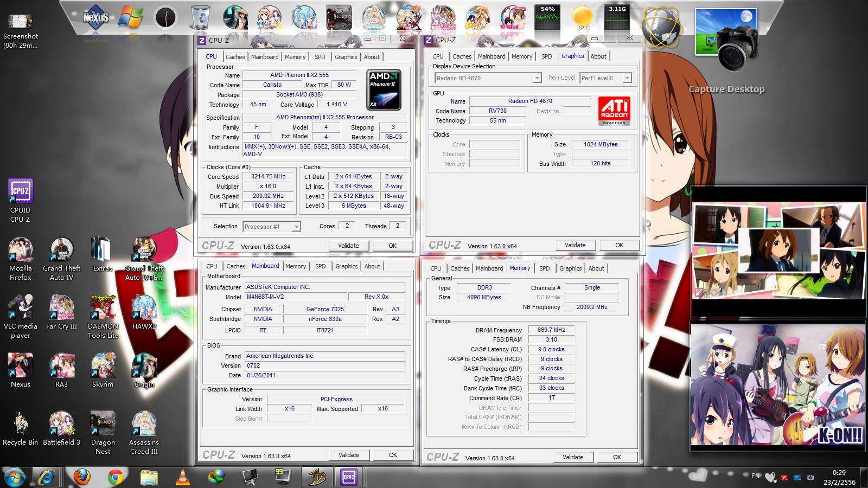The height and width of the screenshot is (488, 868).
Task: Click OK in the Radeon graphics window
Action: coord(619,245)
